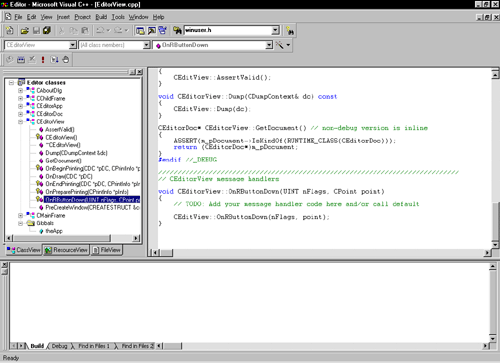Click the Copy toolbar icon

73,31
